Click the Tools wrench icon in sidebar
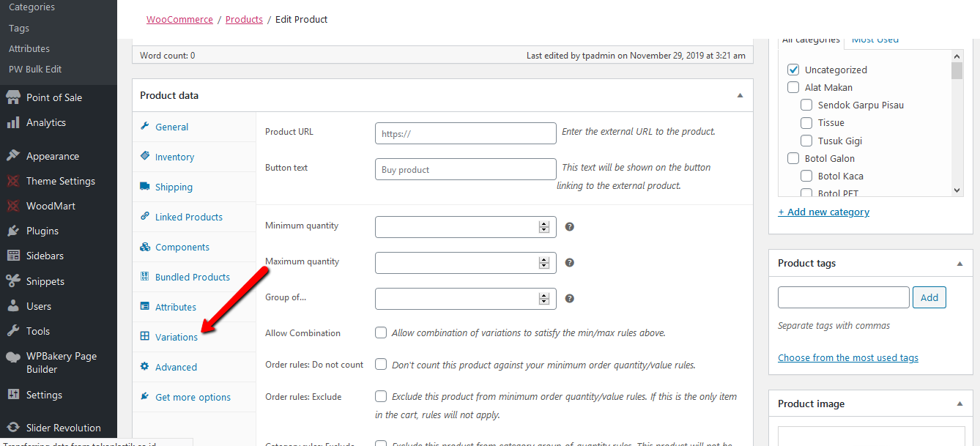The image size is (980, 446). tap(13, 331)
